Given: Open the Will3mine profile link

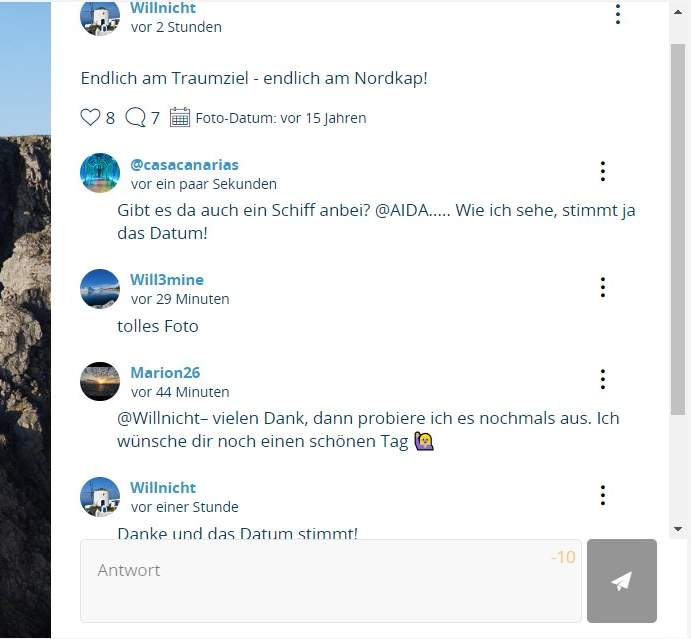Looking at the screenshot, I should 167,280.
